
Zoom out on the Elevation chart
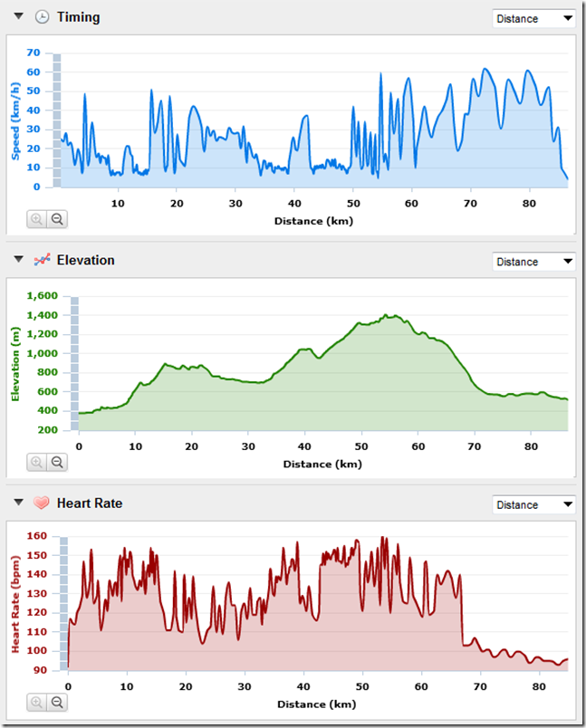(x=57, y=463)
